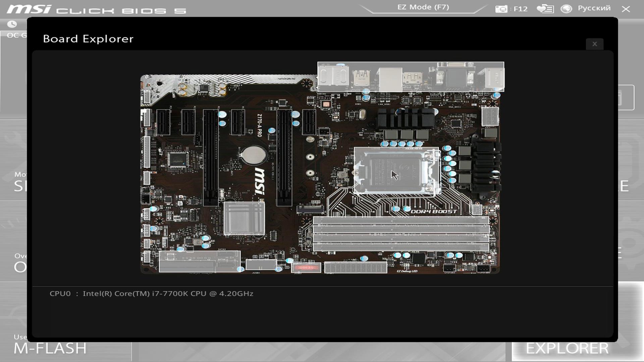Select the CPU socket on the board
The height and width of the screenshot is (362, 644).
[396, 171]
